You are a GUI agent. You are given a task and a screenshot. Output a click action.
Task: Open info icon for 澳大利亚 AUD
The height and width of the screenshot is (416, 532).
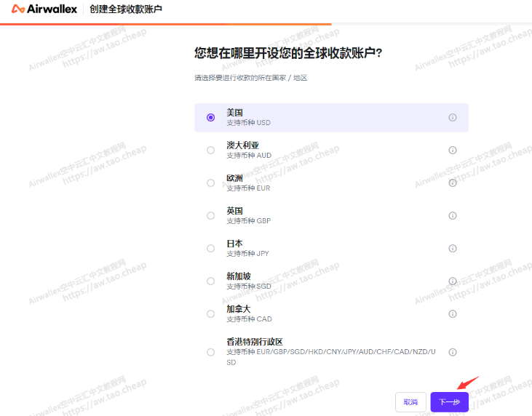pyautogui.click(x=453, y=151)
